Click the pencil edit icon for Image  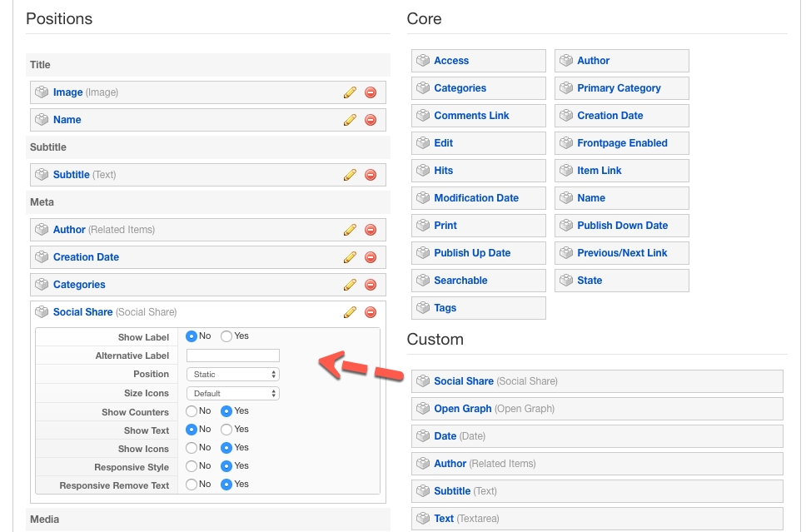point(350,92)
